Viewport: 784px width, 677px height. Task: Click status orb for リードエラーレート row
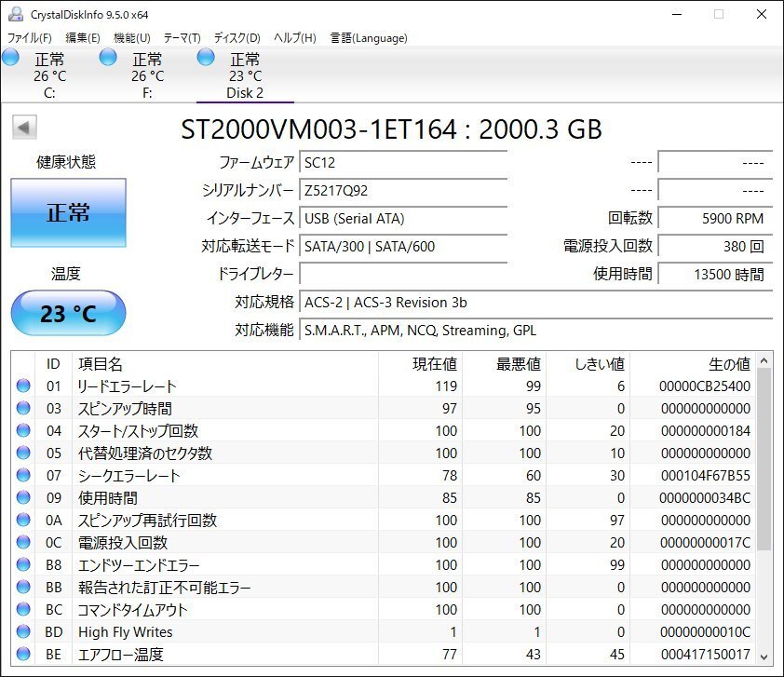coord(23,386)
